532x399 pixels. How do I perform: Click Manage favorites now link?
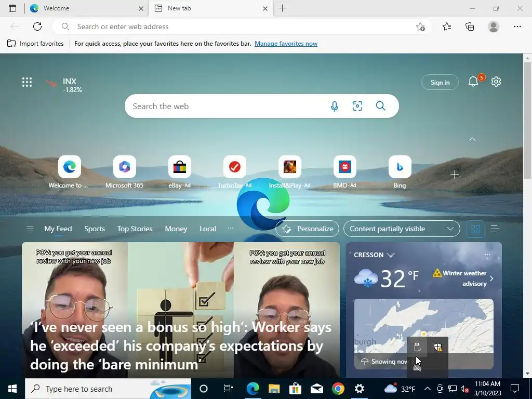pos(286,44)
